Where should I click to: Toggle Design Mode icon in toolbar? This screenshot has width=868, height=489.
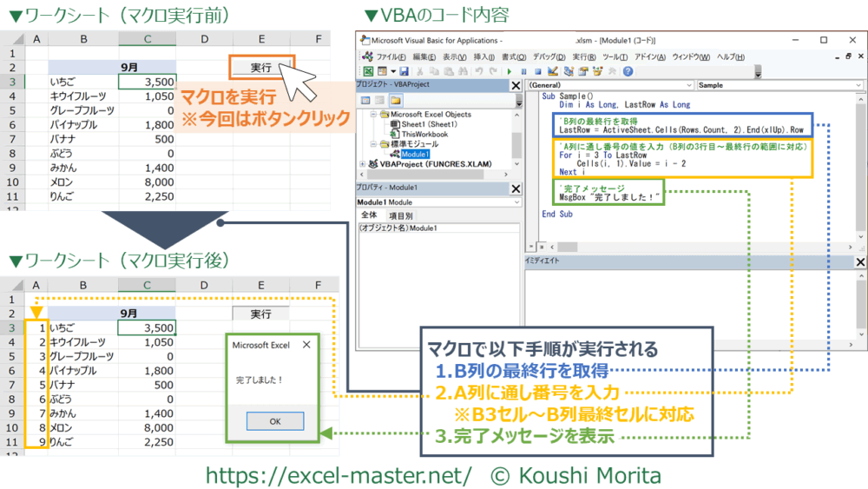pyautogui.click(x=553, y=71)
